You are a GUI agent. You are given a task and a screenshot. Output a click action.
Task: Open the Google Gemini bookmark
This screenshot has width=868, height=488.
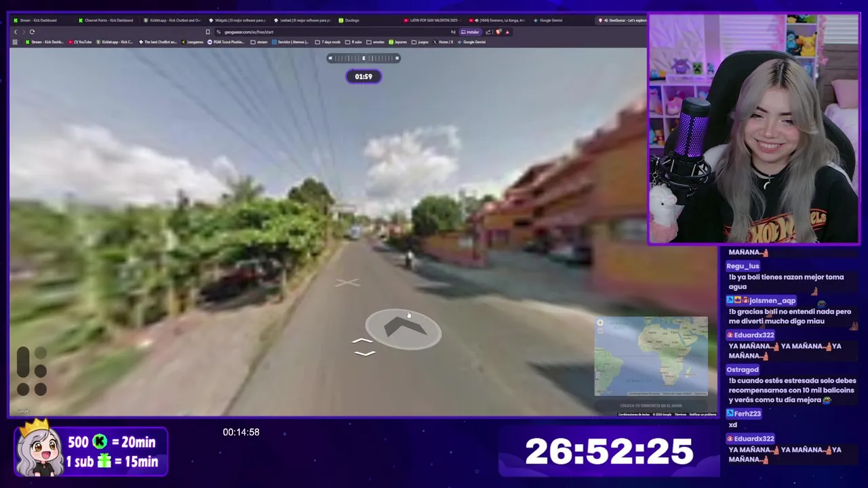coord(471,42)
